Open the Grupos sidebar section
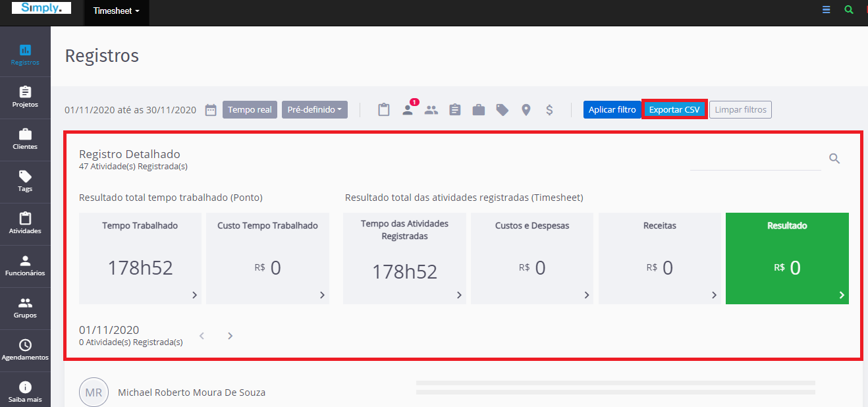This screenshot has height=407, width=868. (25, 308)
